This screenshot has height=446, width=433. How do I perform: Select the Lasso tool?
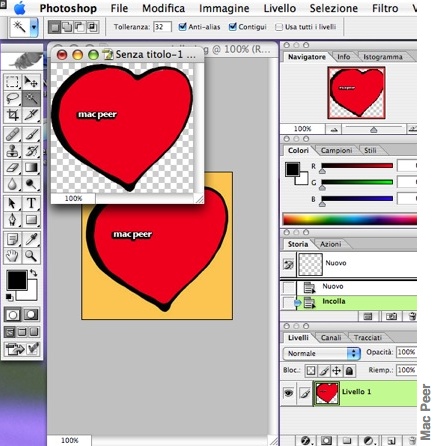click(13, 98)
